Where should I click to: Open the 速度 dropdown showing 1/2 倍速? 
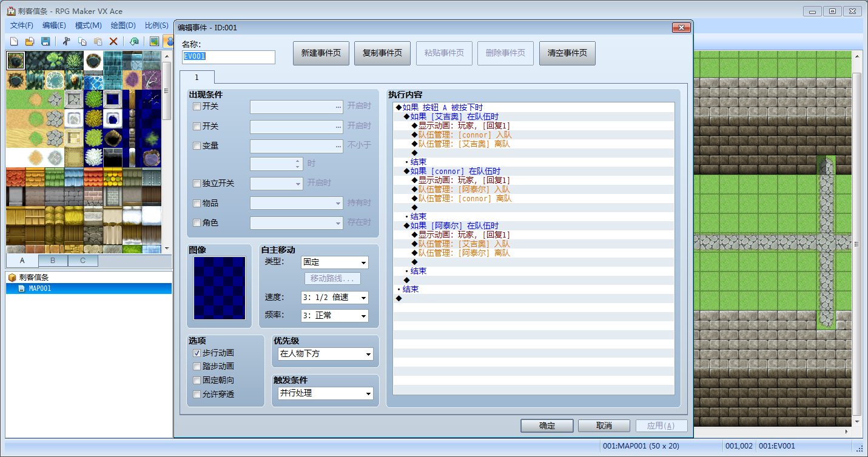(x=335, y=298)
